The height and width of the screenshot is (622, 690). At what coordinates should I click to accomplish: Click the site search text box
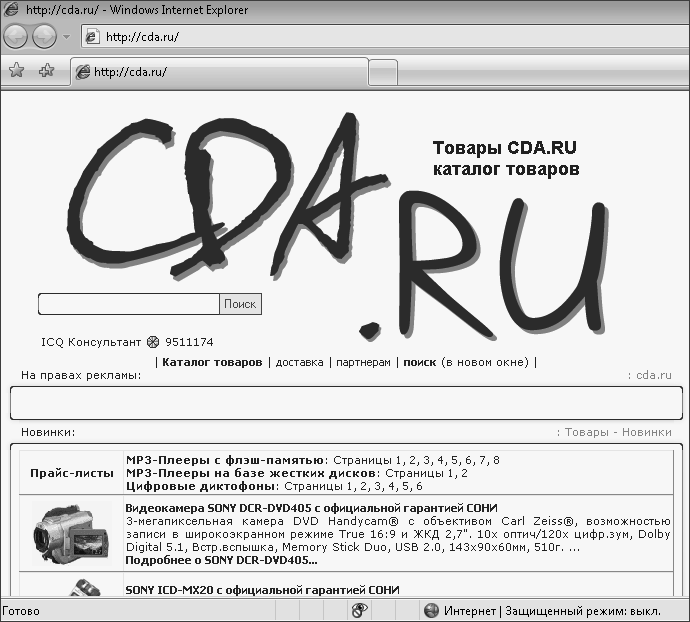point(128,304)
